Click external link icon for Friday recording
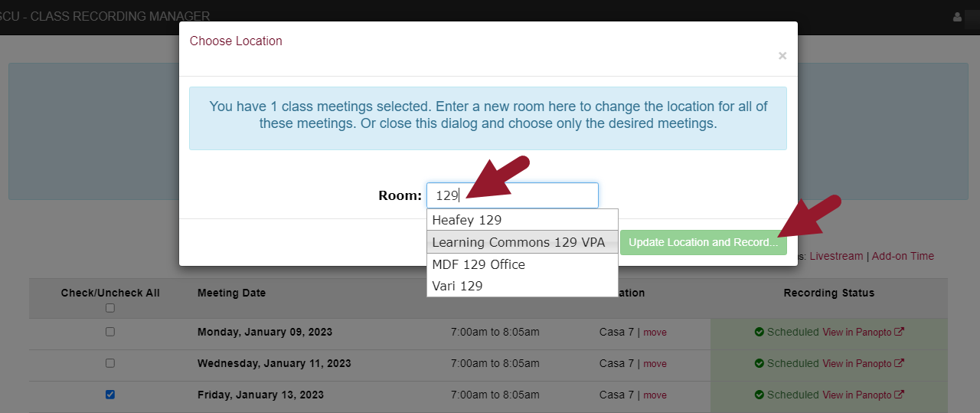 tap(900, 395)
